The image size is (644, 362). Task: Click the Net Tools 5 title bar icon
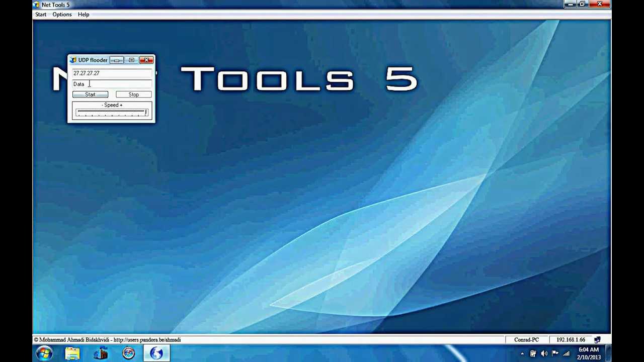click(36, 5)
